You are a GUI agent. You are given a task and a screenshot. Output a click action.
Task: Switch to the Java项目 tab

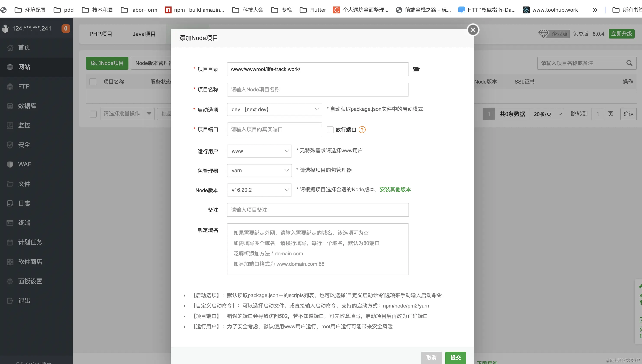point(144,34)
